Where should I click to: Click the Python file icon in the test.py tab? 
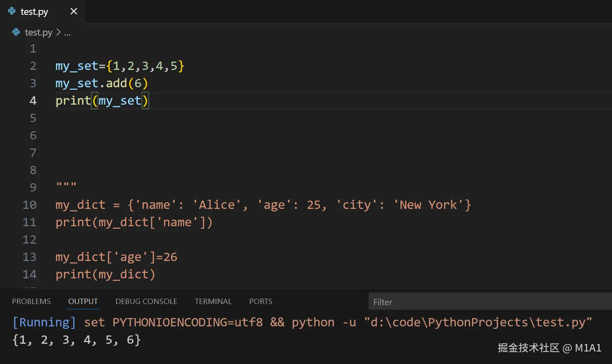tap(12, 11)
